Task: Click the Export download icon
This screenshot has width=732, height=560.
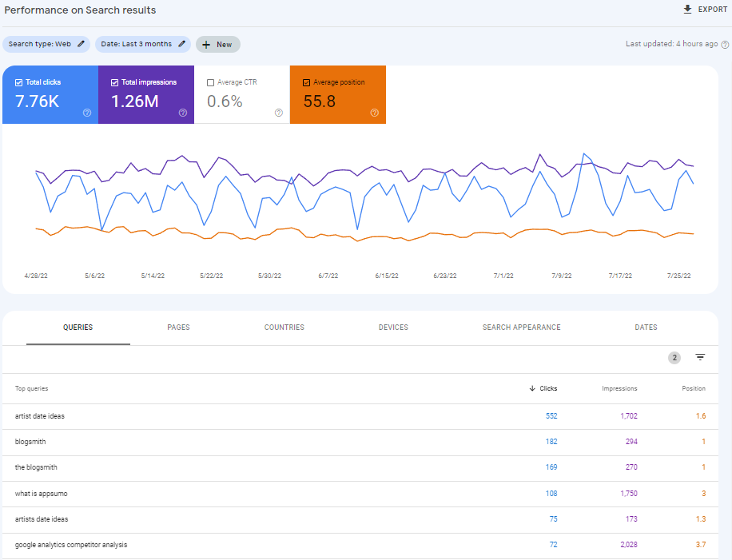Action: pyautogui.click(x=687, y=10)
